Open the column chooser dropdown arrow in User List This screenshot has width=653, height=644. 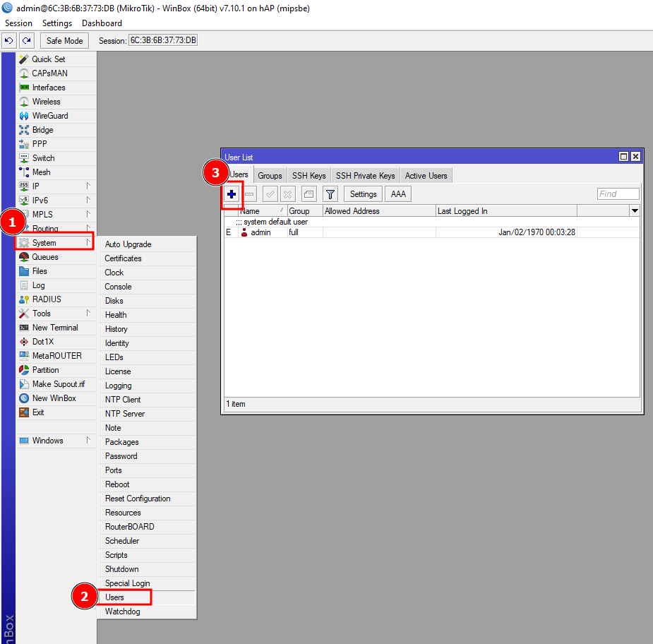(x=634, y=211)
